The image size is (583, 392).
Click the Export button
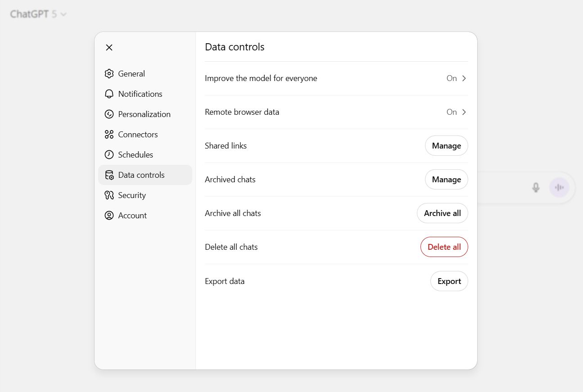(x=449, y=281)
